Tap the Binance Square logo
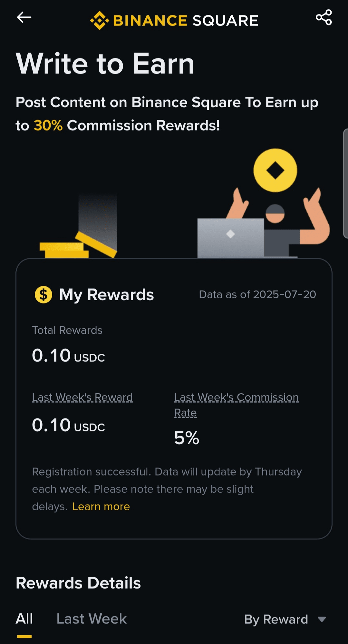Image resolution: width=348 pixels, height=644 pixels. pyautogui.click(x=174, y=21)
